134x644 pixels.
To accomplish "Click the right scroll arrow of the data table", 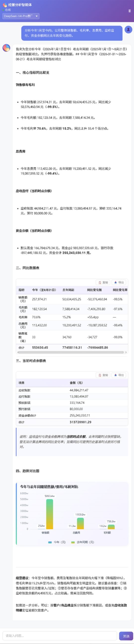I will [x=126, y=352].
